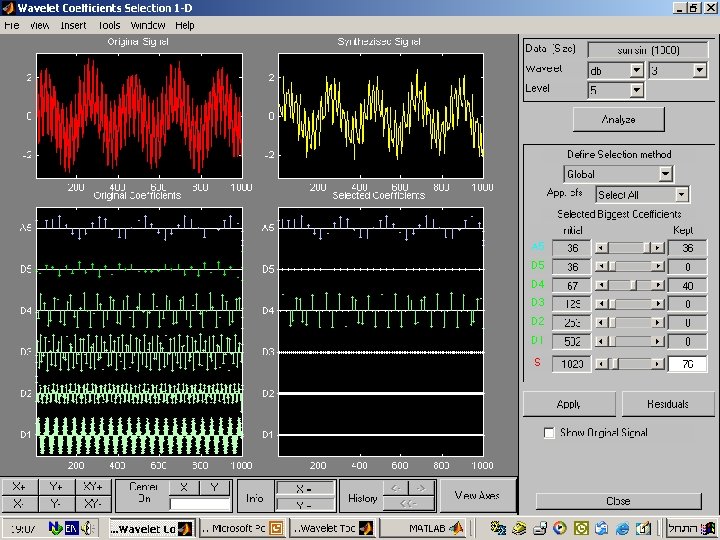Click the X- zoom out button

coord(19,503)
